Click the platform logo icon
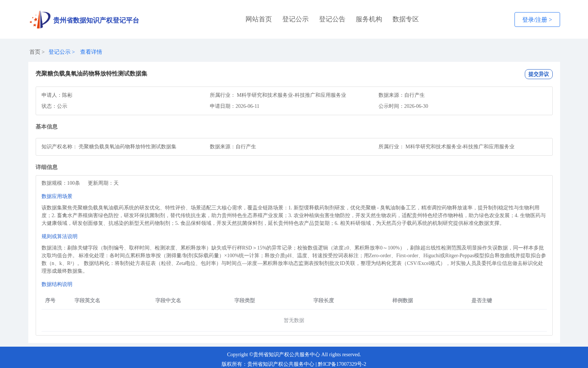This screenshot has height=368, width=588. click(x=40, y=20)
